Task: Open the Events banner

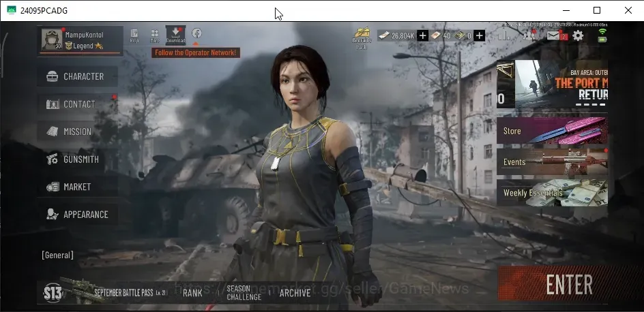Action: click(x=552, y=161)
